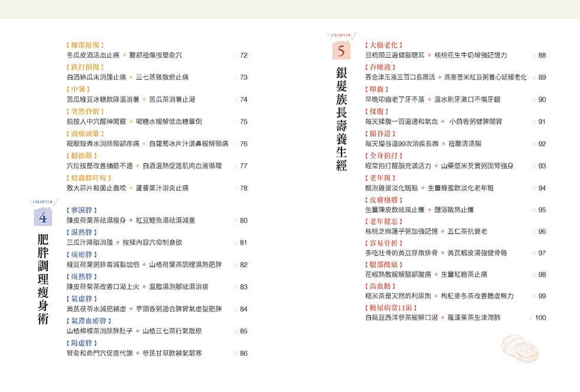This screenshot has height=392, width=580.
Task: Jump to page number 100
Action: click(x=540, y=318)
